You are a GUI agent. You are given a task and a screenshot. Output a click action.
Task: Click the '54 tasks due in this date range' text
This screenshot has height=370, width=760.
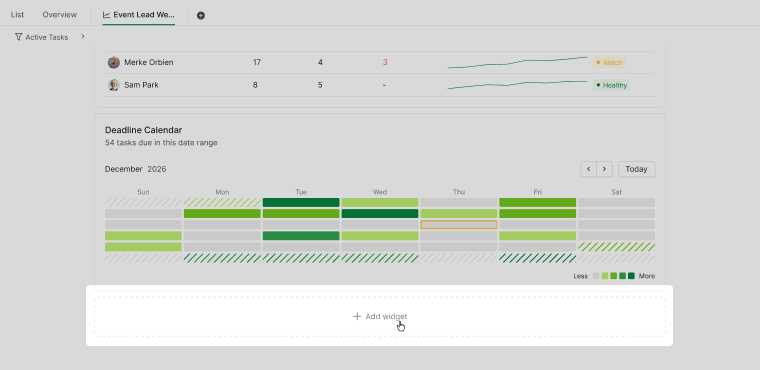(161, 143)
